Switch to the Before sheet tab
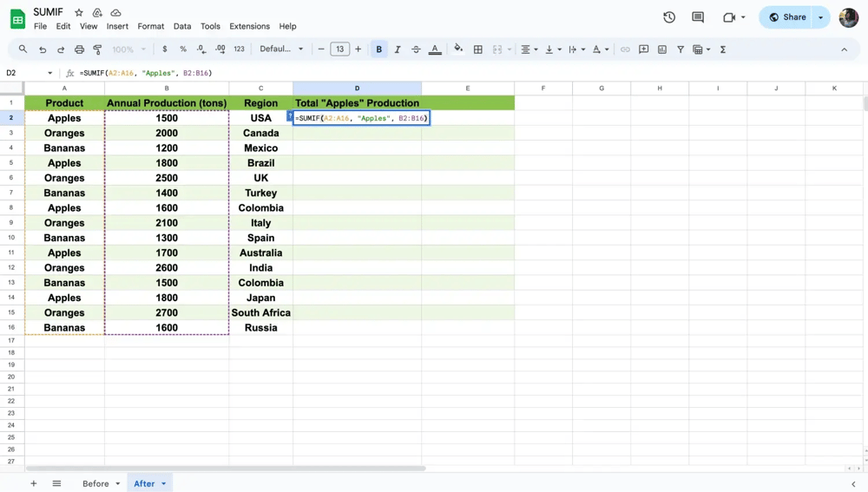The width and height of the screenshot is (868, 492). pyautogui.click(x=95, y=484)
